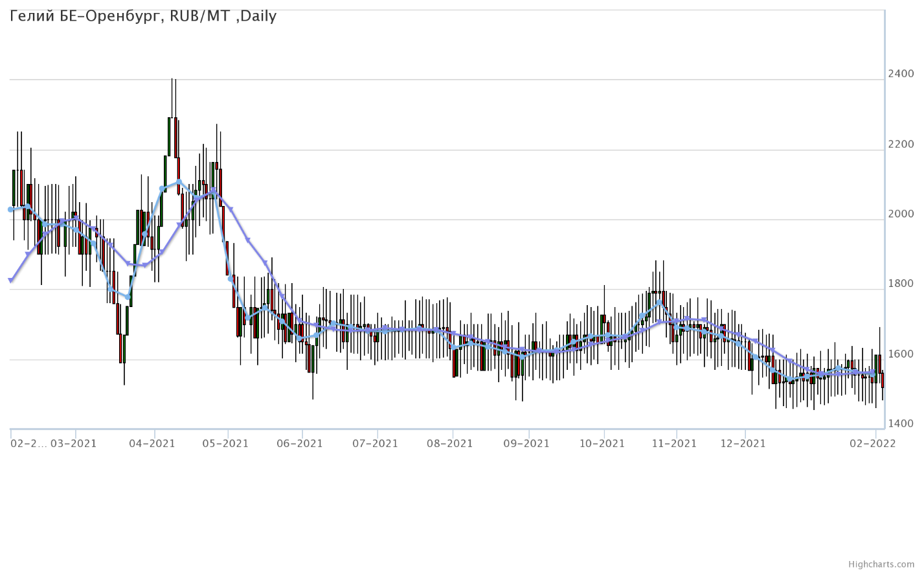Screen dimensions: 924x572
Task: Click the 2000 y-axis value label
Action: click(x=901, y=214)
